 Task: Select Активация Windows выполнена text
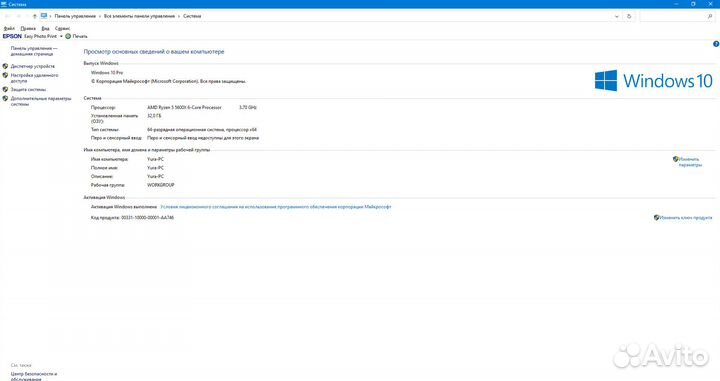(x=124, y=207)
